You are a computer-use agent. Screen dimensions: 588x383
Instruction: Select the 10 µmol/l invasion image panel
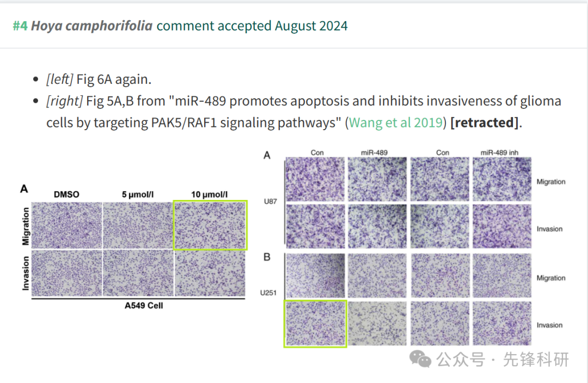pos(210,273)
